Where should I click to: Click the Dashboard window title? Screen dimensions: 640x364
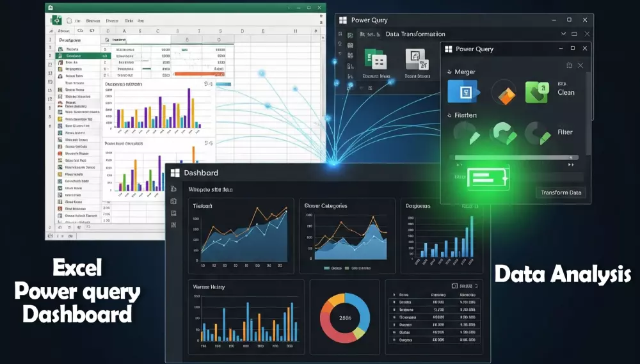coord(201,173)
